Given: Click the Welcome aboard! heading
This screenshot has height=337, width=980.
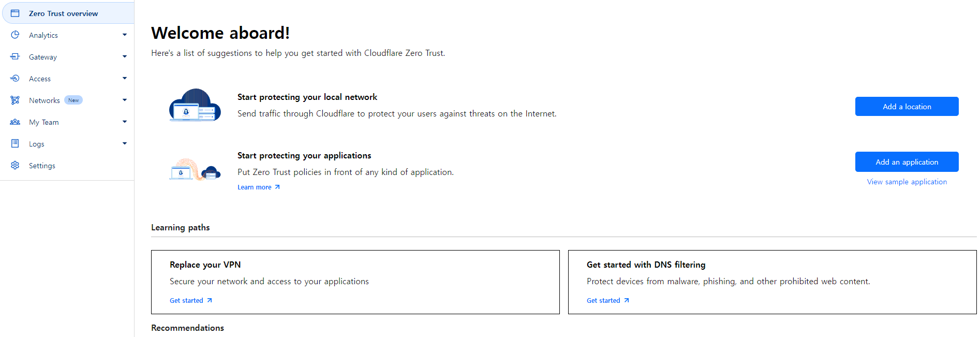Looking at the screenshot, I should point(220,33).
